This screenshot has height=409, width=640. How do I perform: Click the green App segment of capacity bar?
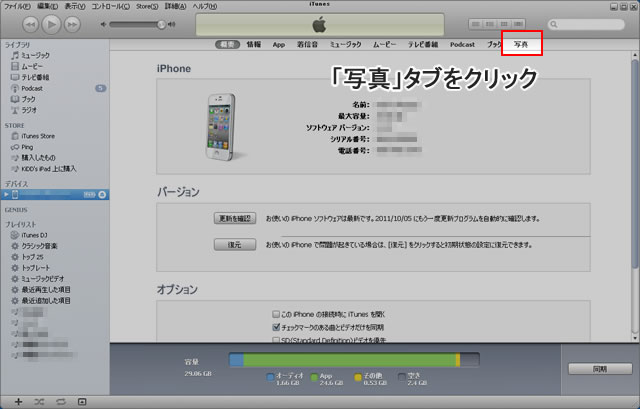(x=349, y=360)
